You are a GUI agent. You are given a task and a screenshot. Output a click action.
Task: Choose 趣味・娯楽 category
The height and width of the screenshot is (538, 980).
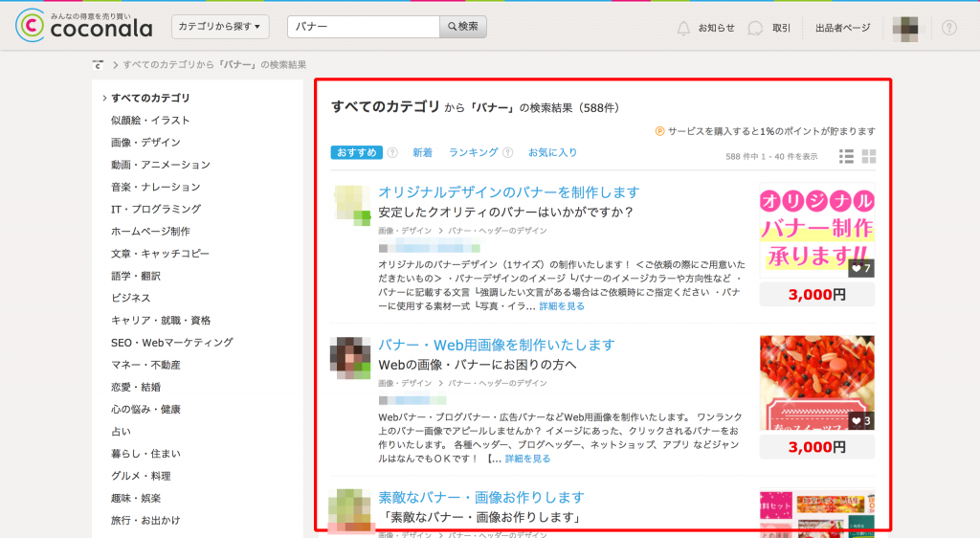(x=136, y=499)
